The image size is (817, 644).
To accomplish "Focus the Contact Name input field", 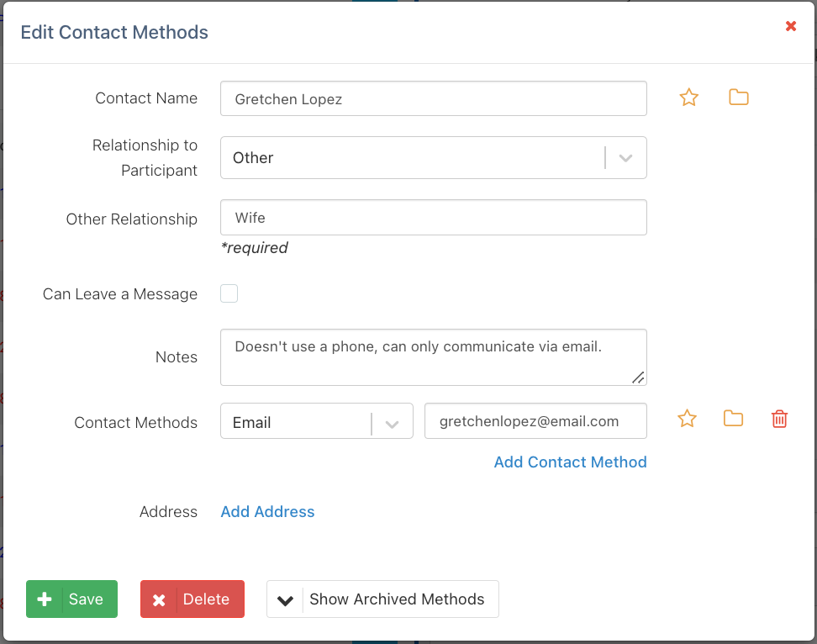I will pyautogui.click(x=433, y=98).
